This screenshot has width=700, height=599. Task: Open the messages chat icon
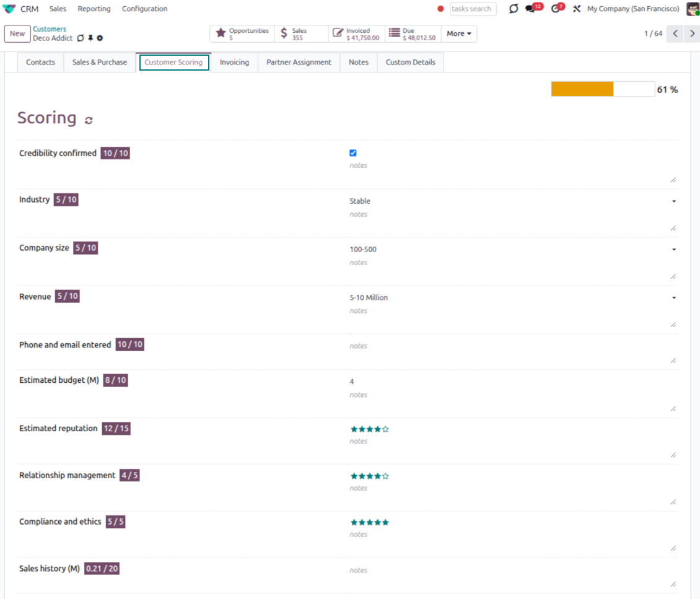(x=530, y=9)
